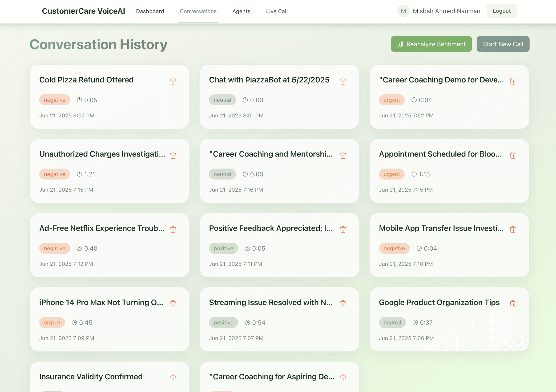Delete Chat with PiazzaBot at 6/22/2025
This screenshot has width=556, height=392.
click(343, 81)
